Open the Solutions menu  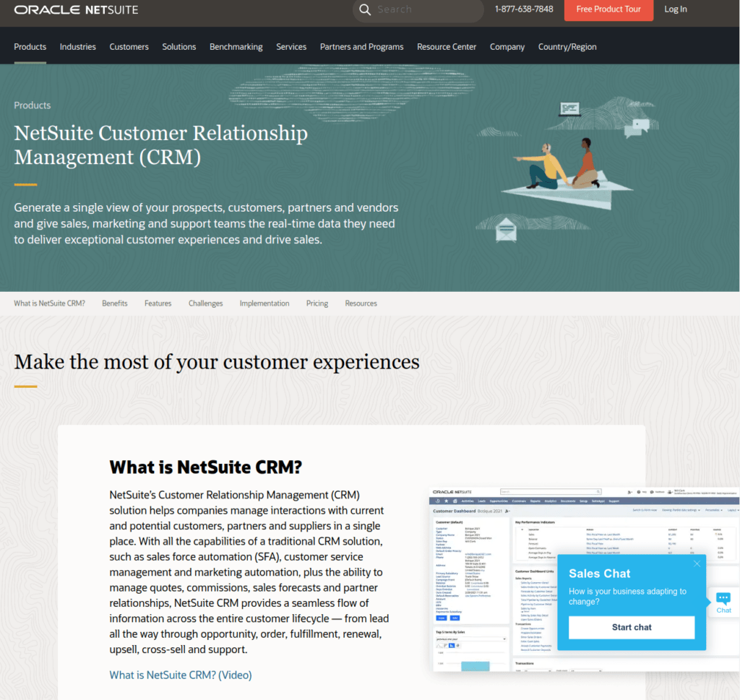[179, 47]
